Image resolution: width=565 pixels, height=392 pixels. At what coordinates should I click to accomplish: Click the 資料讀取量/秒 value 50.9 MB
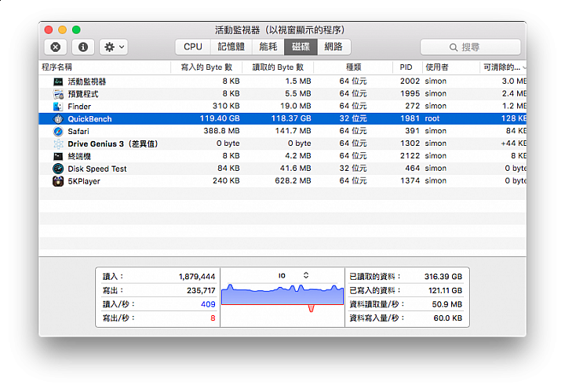[x=447, y=304]
